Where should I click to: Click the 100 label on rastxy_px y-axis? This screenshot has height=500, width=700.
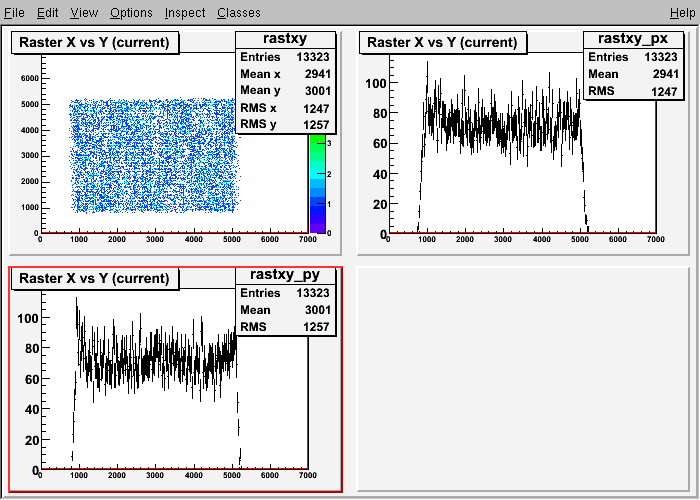click(x=375, y=83)
